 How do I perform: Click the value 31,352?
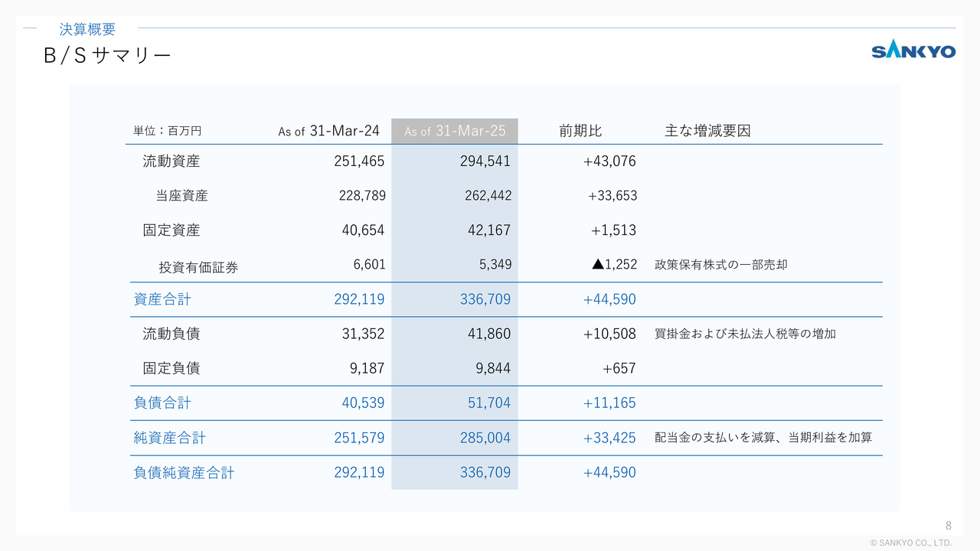coord(363,334)
